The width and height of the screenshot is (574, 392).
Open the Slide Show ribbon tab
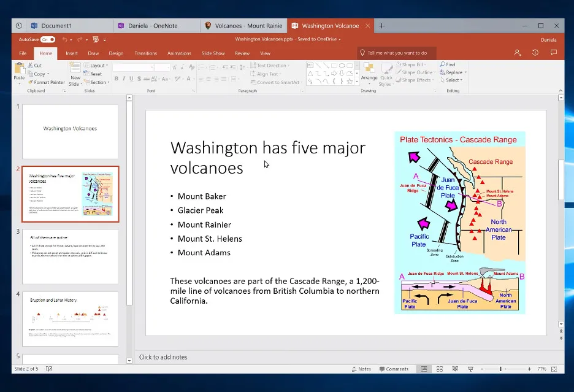(x=213, y=53)
